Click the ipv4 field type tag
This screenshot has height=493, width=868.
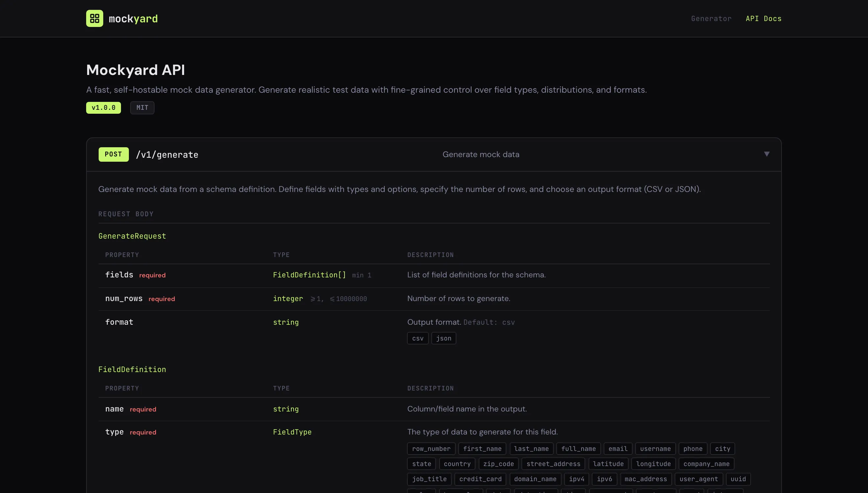point(576,479)
